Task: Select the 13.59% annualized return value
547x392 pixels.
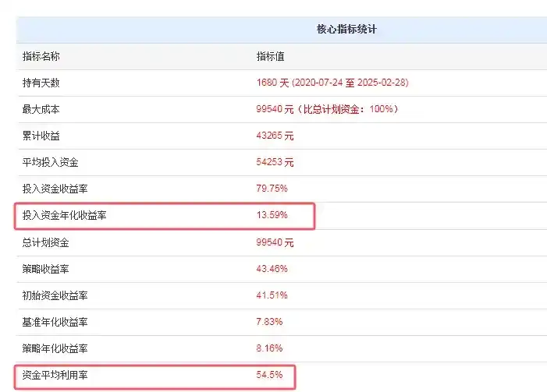Action: [272, 215]
